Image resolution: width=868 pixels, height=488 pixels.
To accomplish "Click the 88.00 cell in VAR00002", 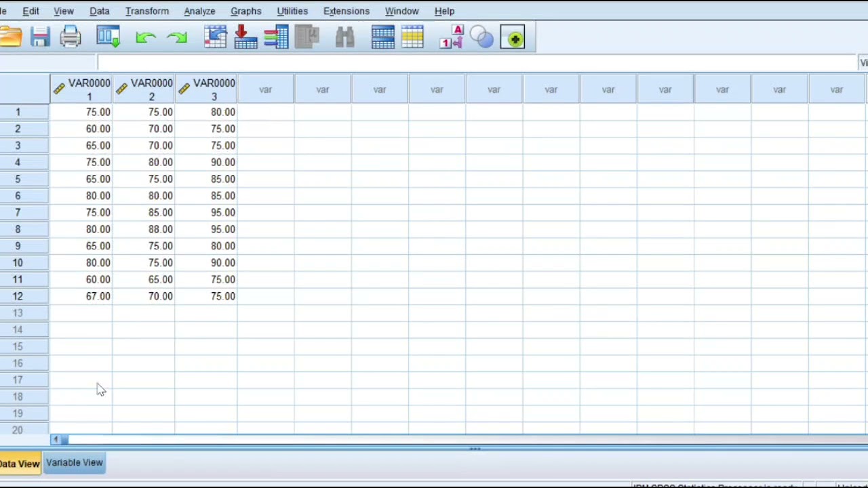I will [x=144, y=229].
